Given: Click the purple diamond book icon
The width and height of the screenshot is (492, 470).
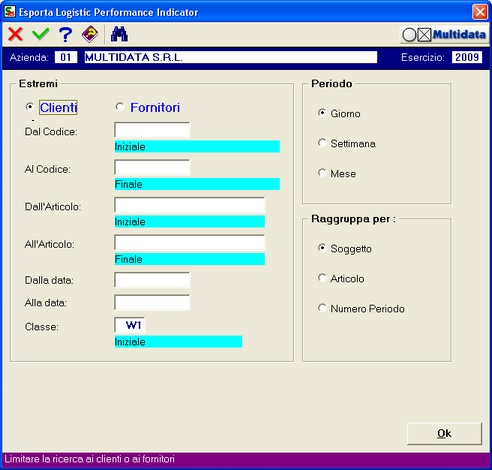Looking at the screenshot, I should [90, 34].
